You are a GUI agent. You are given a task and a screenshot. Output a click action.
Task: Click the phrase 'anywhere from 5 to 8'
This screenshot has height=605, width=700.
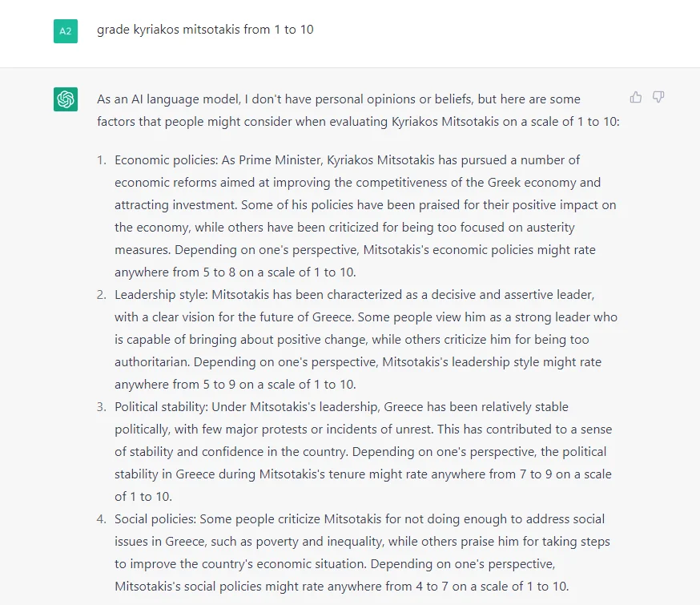(x=175, y=272)
